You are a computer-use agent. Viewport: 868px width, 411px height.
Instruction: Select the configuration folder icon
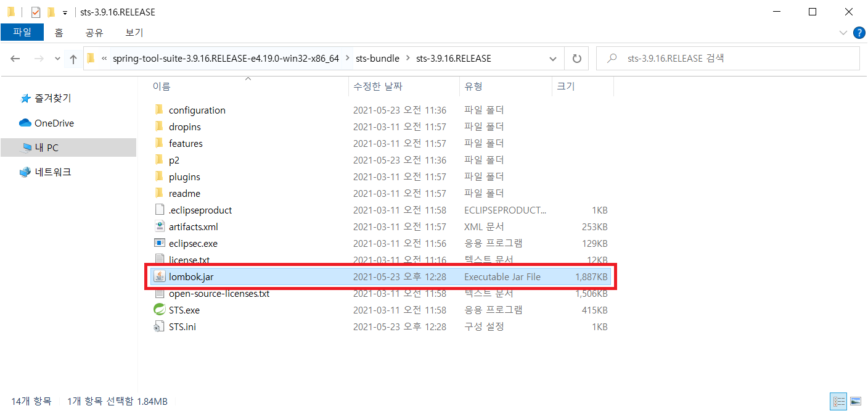pyautogui.click(x=159, y=110)
